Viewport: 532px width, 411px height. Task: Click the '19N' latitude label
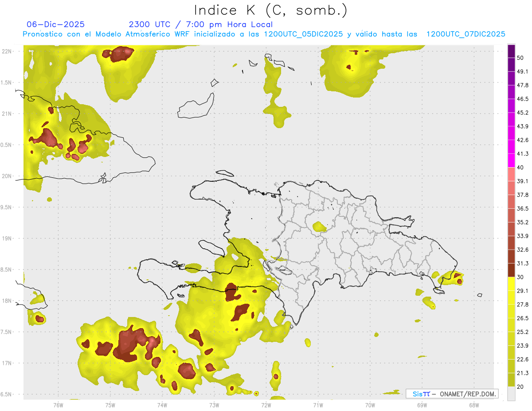click(x=7, y=239)
